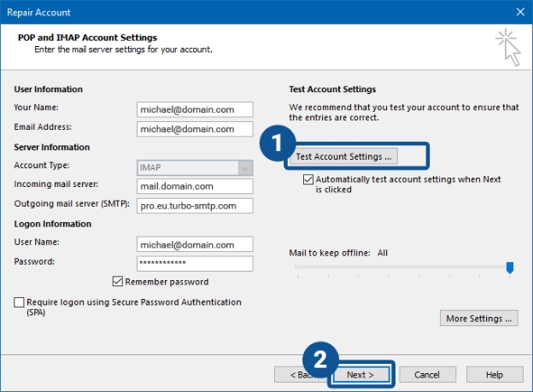Click the 'Test Account Settings' heading text
This screenshot has height=392, width=533.
[x=332, y=89]
